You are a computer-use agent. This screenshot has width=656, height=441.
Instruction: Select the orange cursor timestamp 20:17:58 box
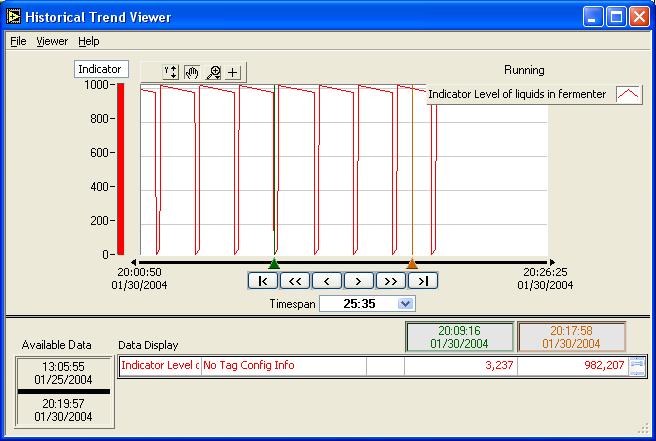tap(572, 337)
